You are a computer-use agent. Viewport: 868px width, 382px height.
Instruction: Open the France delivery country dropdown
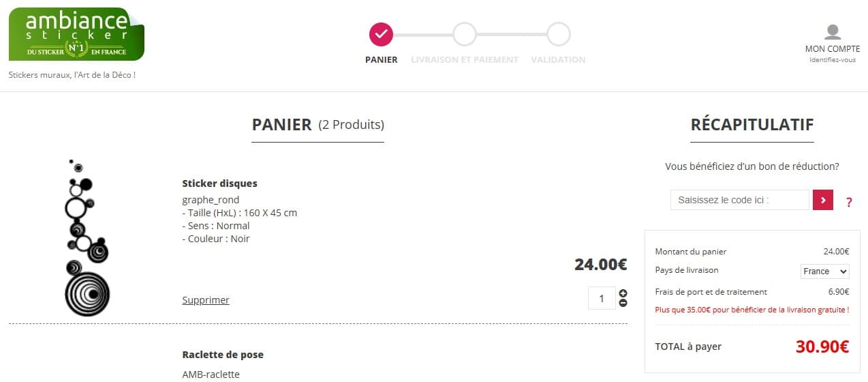[x=824, y=271]
